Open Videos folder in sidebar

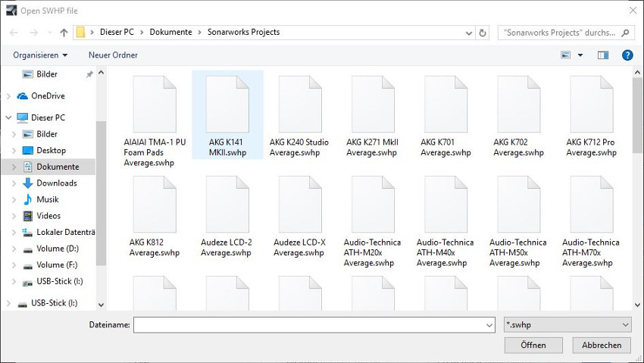tap(48, 216)
